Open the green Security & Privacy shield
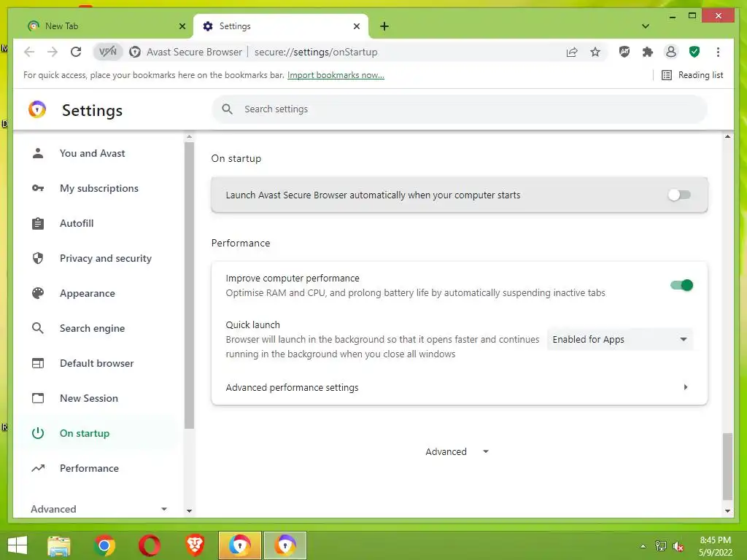 click(x=694, y=52)
